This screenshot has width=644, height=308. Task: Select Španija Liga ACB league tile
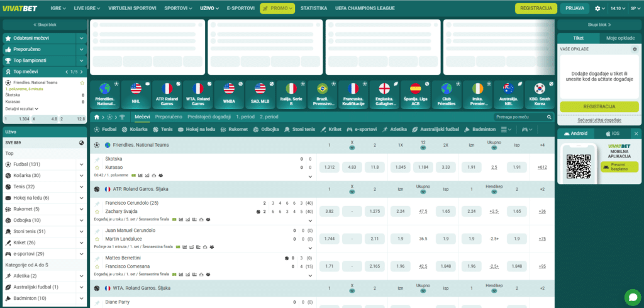[415, 94]
